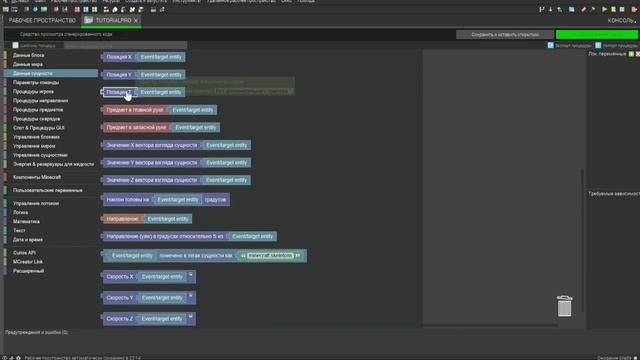Select the Процедуры предметов category
This screenshot has height=360, width=640.
(x=38, y=110)
